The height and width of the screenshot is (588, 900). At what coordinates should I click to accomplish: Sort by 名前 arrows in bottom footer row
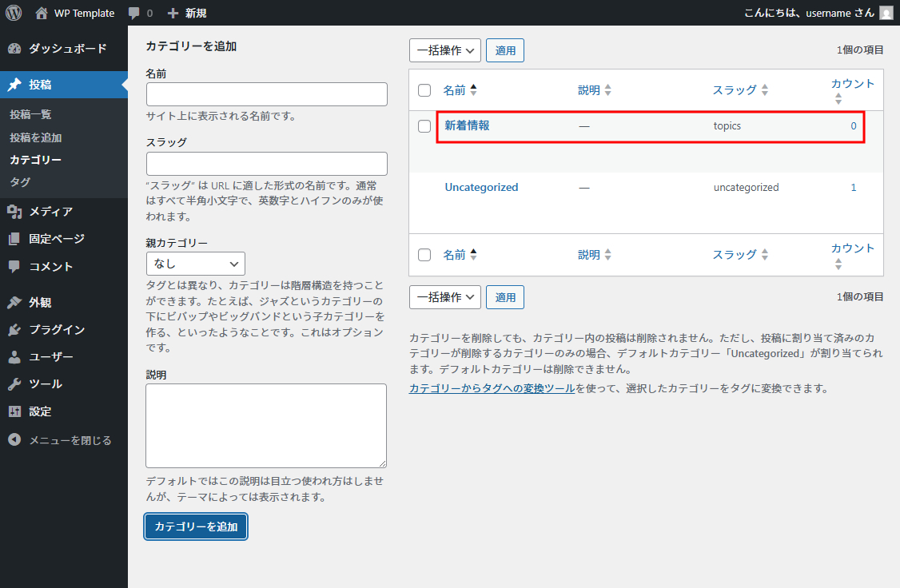(473, 255)
